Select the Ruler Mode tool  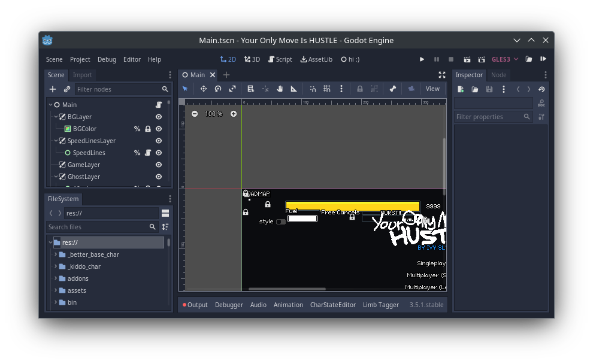[x=294, y=89]
